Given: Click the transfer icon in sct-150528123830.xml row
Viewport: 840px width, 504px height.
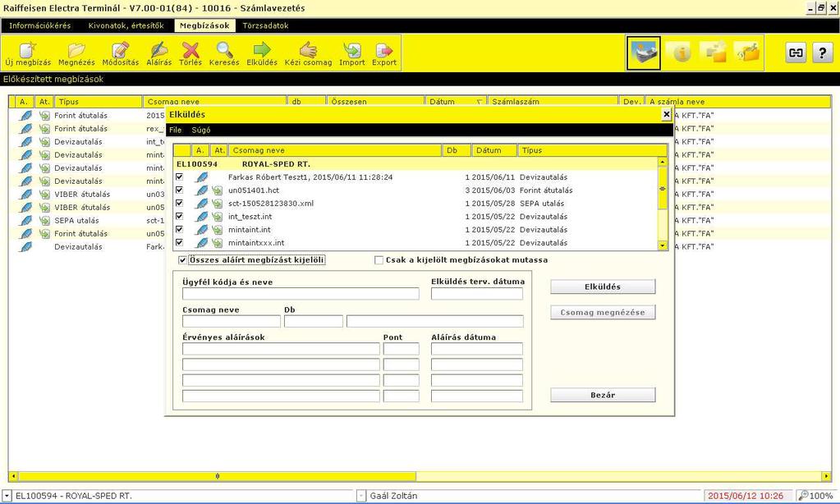Looking at the screenshot, I should [217, 204].
